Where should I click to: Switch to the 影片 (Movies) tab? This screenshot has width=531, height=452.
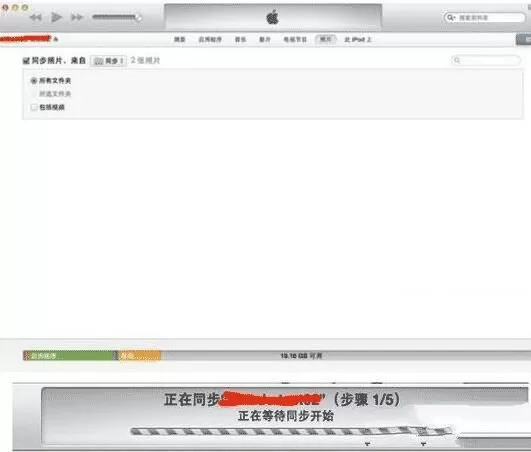(x=265, y=40)
